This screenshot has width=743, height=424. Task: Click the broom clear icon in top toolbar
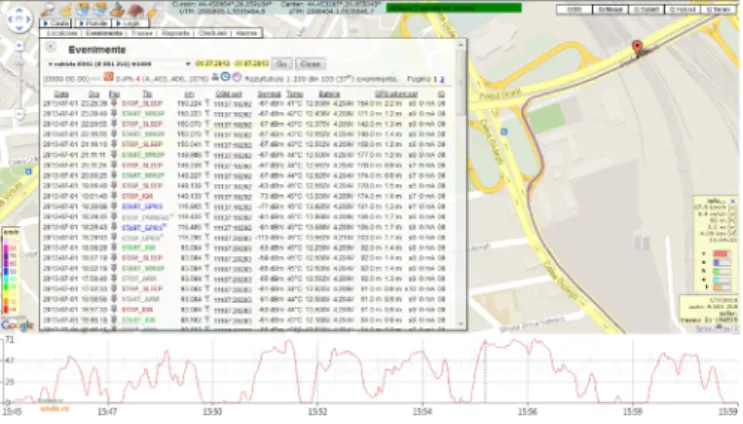click(65, 9)
